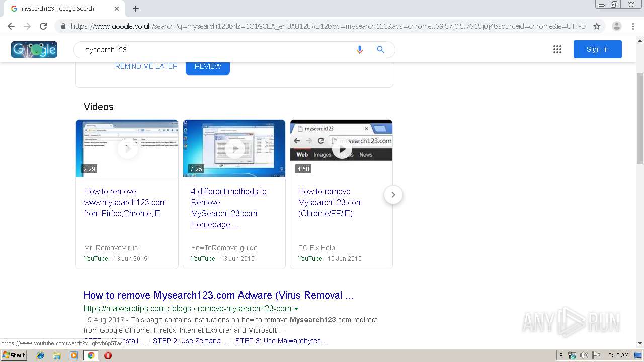
Task: Open 'How to remove Mysearch123.com (Chrome/FF/IE)' link
Action: point(331,202)
